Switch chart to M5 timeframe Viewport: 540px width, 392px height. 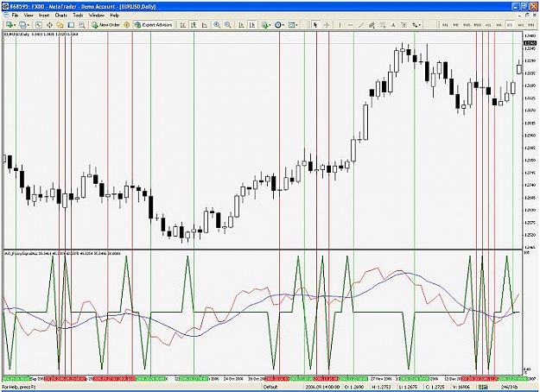[455, 25]
